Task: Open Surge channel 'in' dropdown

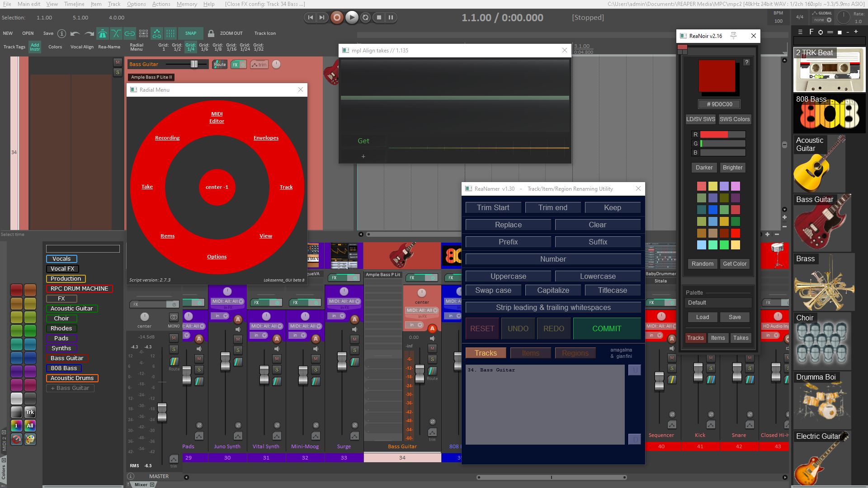Action: [x=337, y=316]
